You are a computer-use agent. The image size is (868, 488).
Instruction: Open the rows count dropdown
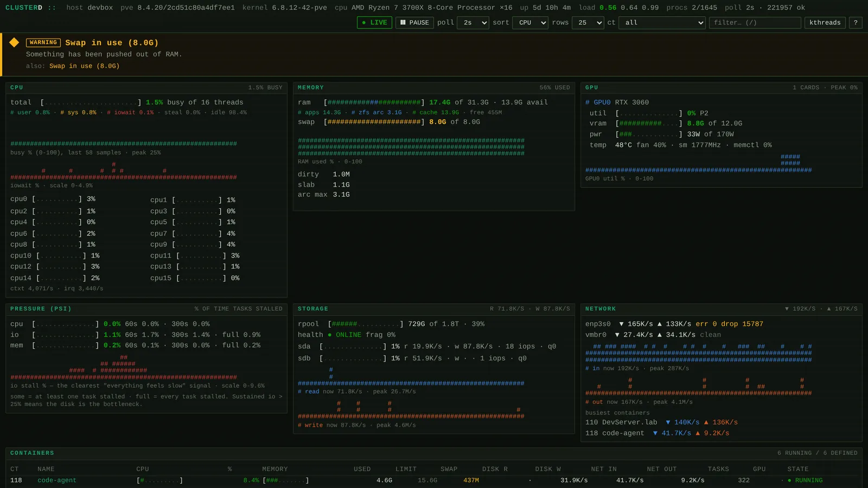point(588,23)
